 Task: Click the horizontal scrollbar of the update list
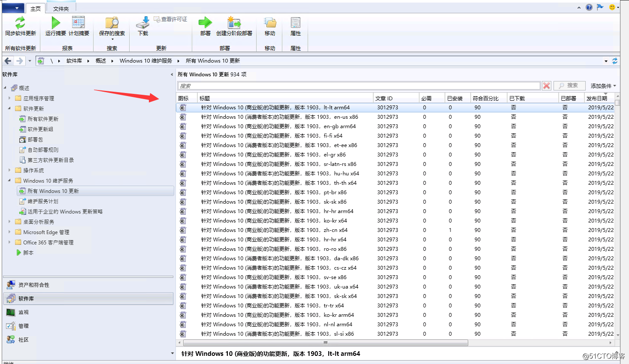point(325,343)
